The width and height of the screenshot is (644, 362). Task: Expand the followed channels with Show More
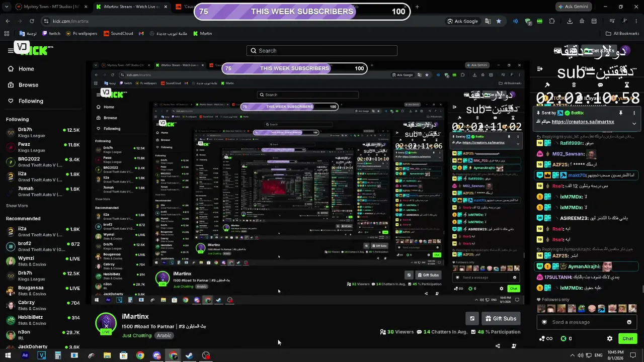pyautogui.click(x=17, y=206)
